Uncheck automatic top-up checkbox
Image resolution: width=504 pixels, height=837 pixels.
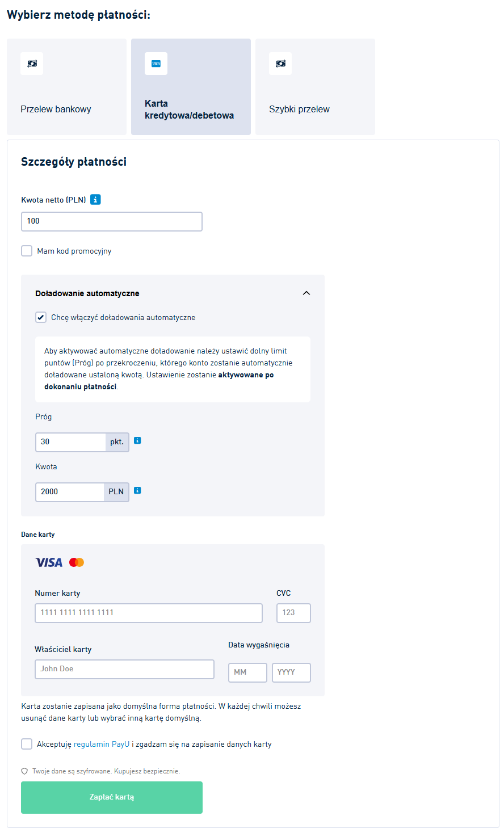[x=41, y=317]
